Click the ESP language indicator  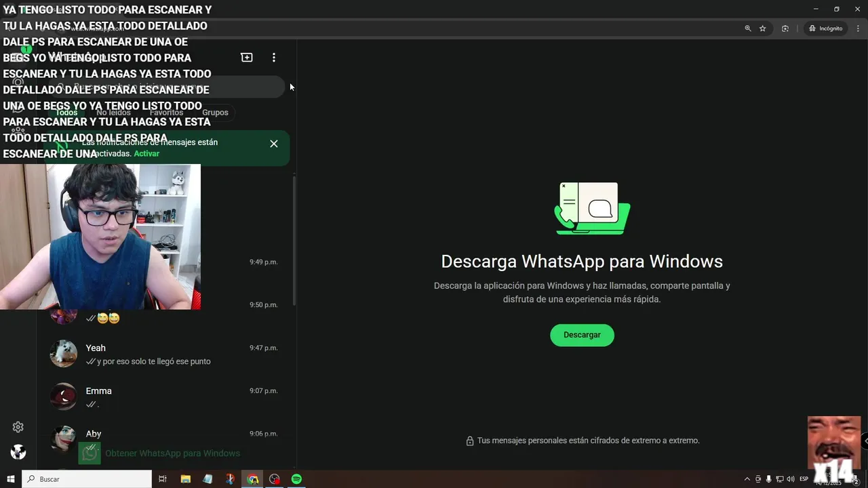tap(804, 479)
